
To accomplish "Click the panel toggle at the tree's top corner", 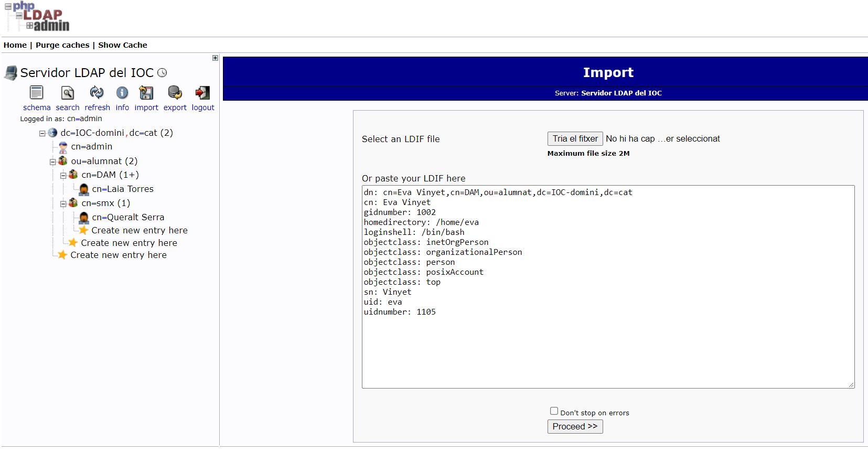I will pos(215,58).
